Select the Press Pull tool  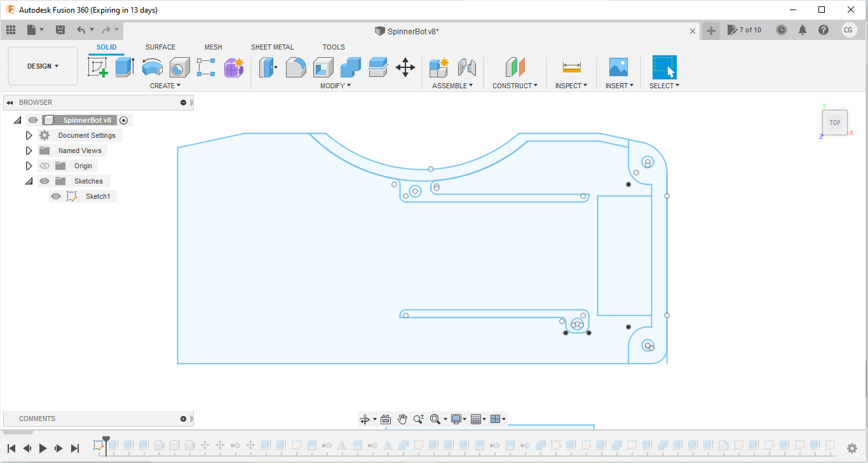pos(268,67)
